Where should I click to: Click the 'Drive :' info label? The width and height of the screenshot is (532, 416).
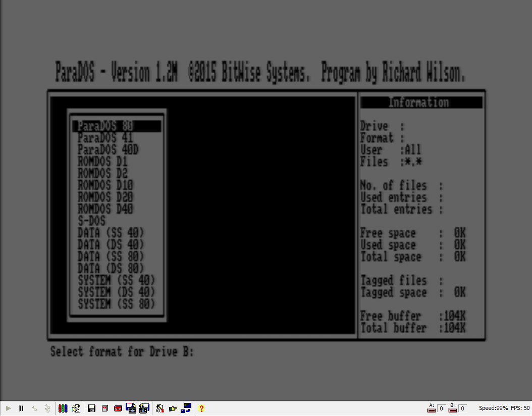click(383, 126)
